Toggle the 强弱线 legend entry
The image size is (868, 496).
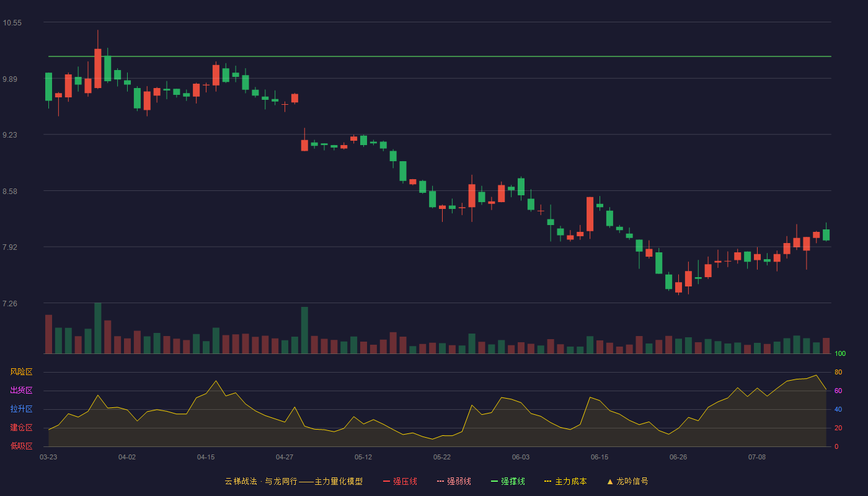coord(454,481)
